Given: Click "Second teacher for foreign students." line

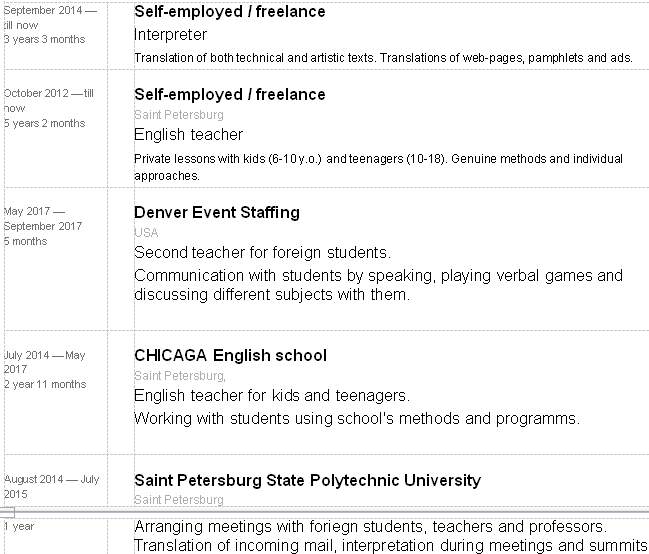Looking at the screenshot, I should pos(262,252).
